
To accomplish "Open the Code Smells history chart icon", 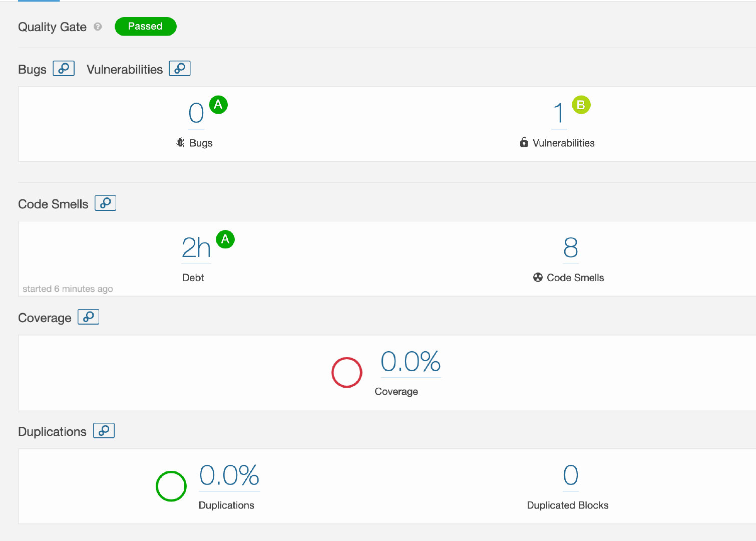I will [x=106, y=203].
